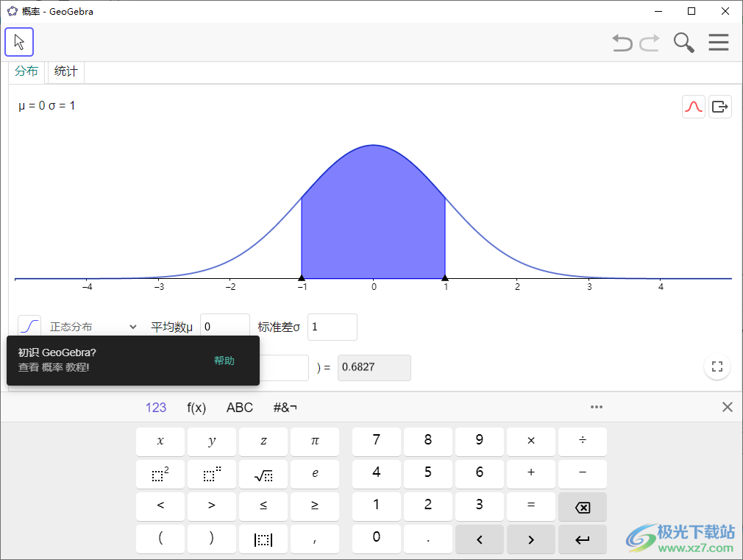This screenshot has width=743, height=560.
Task: Close the on-screen keyboard
Action: pos(728,407)
